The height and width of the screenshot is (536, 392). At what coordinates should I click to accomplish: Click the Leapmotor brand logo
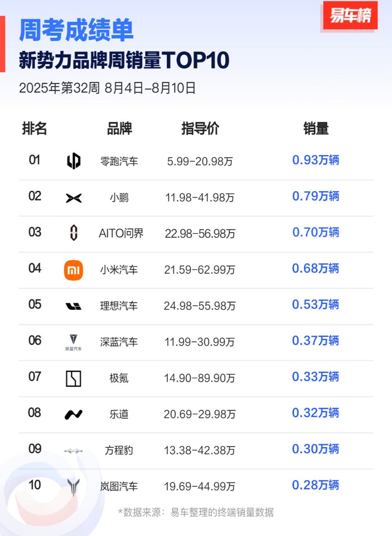point(74,161)
